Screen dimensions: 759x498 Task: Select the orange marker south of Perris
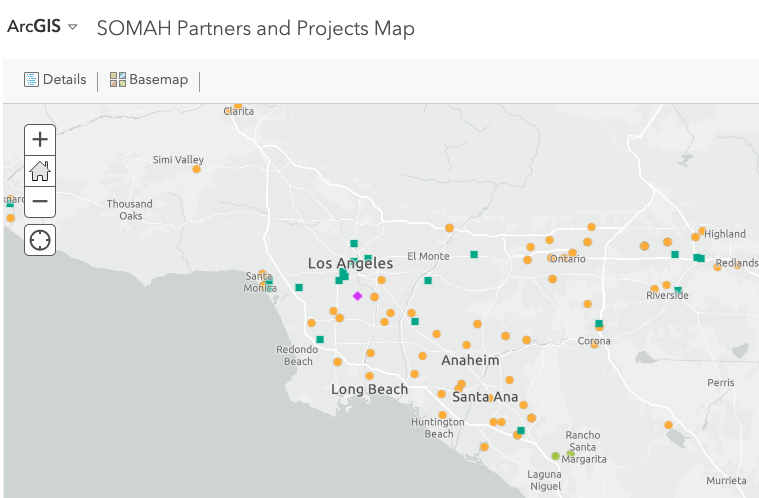668,425
